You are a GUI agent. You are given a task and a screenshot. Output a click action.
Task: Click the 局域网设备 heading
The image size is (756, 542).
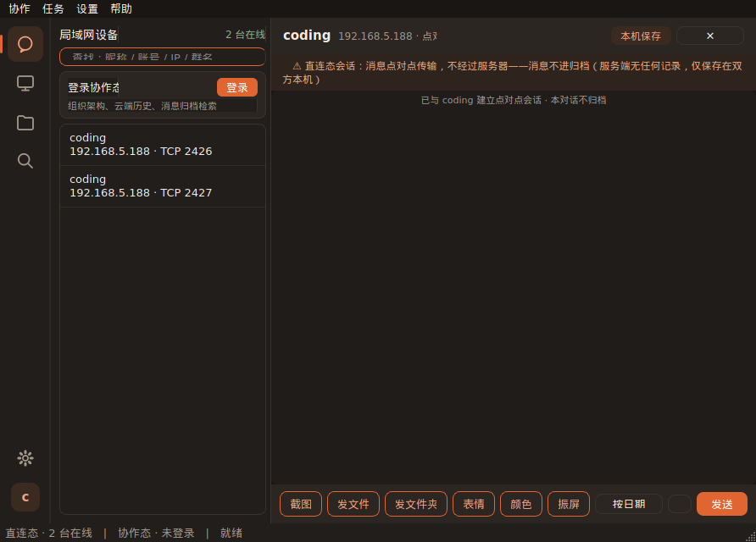(x=89, y=35)
